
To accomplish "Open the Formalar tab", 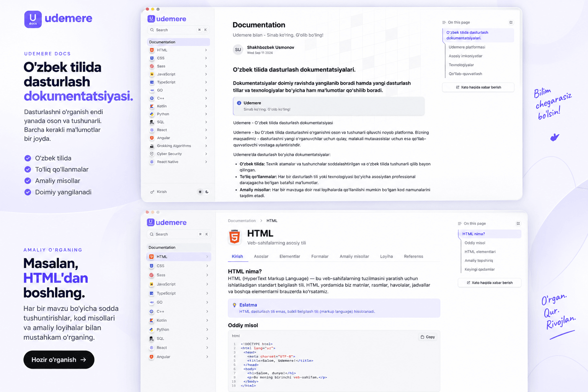I will tap(320, 256).
